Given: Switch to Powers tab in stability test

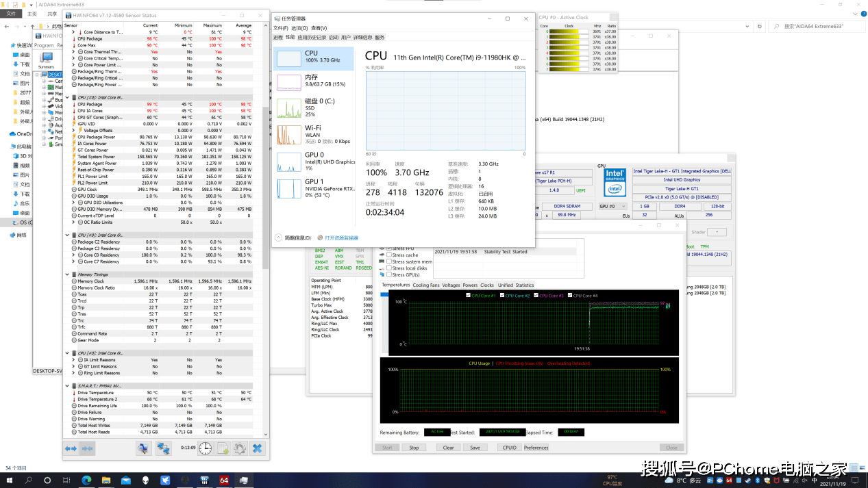Looking at the screenshot, I should (x=470, y=285).
